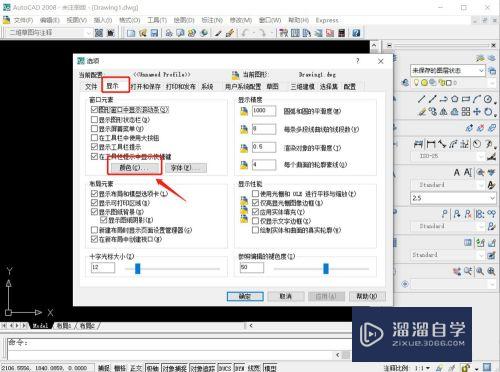Select the Rectangle tool in dashboard
500x372 pixels.
click(x=466, y=99)
